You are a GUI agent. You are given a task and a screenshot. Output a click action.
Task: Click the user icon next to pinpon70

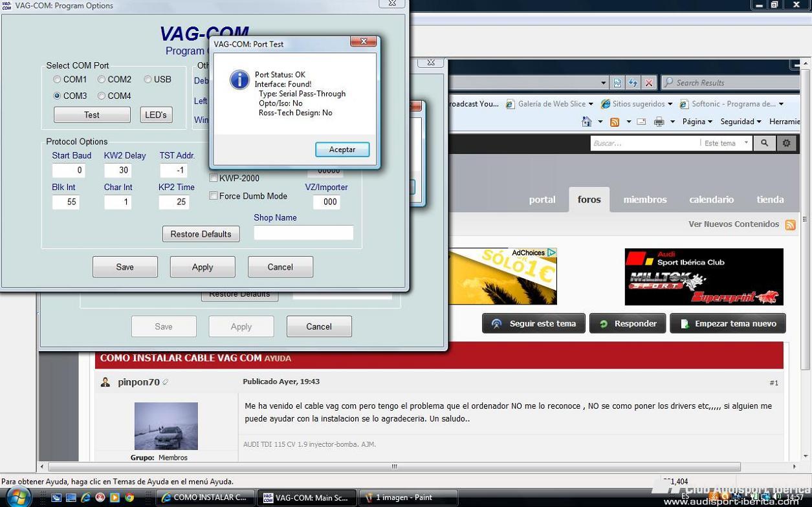[105, 382]
